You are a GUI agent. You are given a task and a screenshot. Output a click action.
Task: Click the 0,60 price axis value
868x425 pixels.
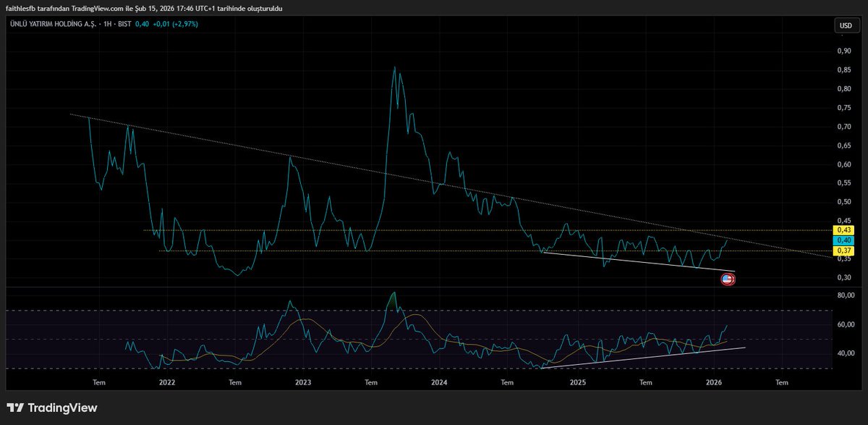click(x=843, y=164)
